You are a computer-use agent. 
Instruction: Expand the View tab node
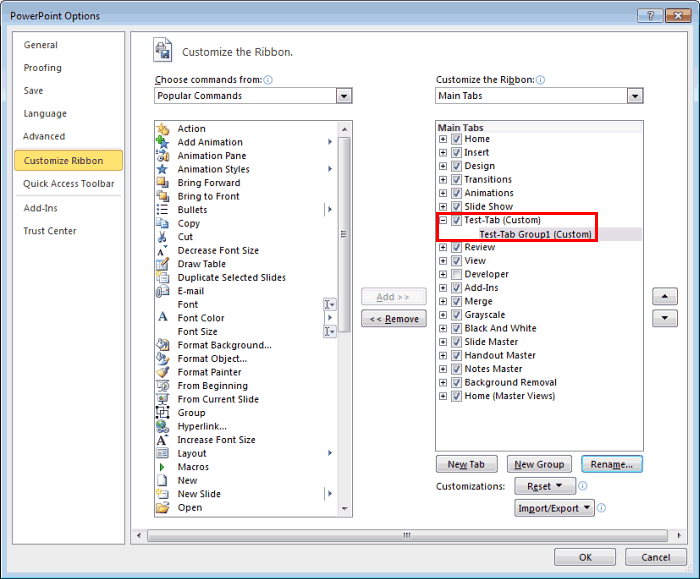click(443, 261)
